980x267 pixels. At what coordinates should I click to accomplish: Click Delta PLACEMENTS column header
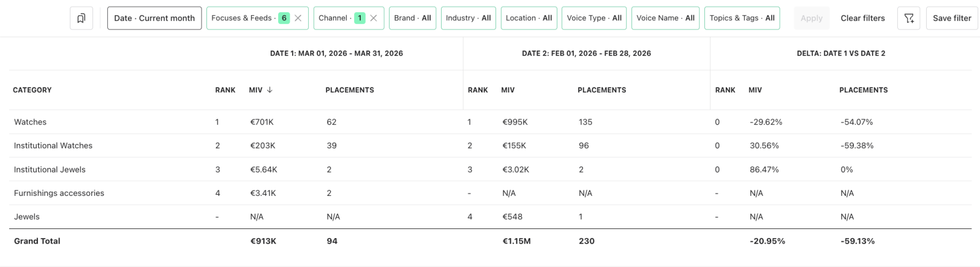pos(864,90)
